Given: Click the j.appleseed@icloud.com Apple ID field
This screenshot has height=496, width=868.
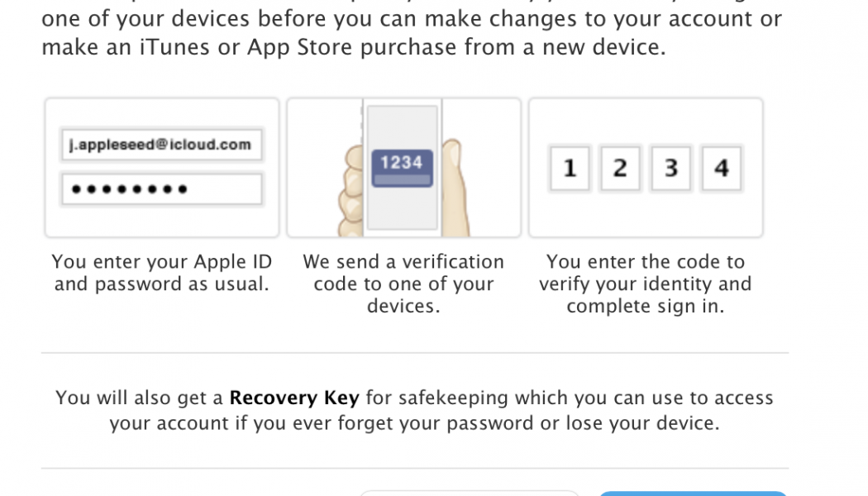Looking at the screenshot, I should tap(161, 145).
